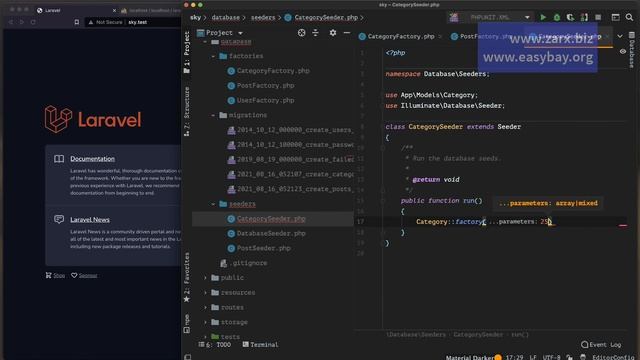The image size is (640, 360).
Task: Open the Event Log
Action: pos(601,345)
